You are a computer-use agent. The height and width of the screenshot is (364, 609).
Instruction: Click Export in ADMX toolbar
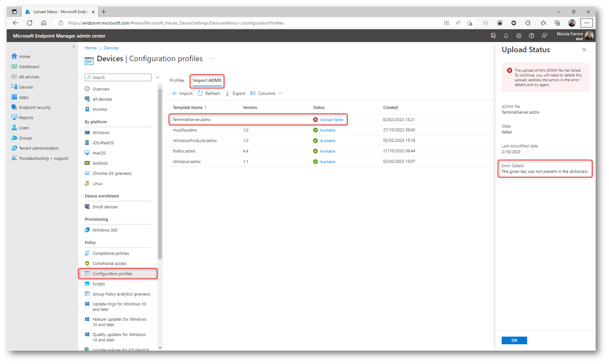pos(235,93)
